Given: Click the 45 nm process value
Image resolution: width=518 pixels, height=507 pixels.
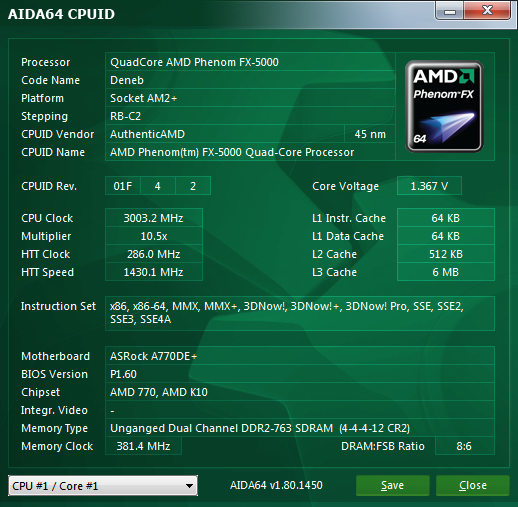Looking at the screenshot, I should (x=370, y=134).
